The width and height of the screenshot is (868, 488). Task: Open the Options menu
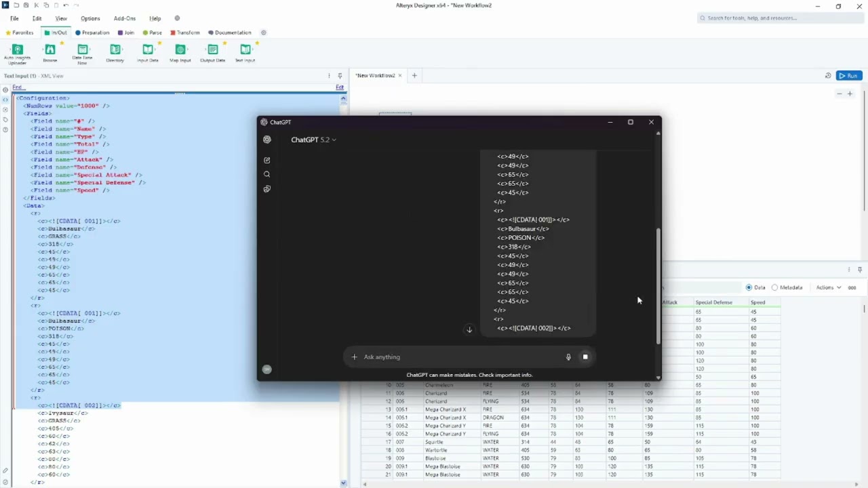point(90,18)
